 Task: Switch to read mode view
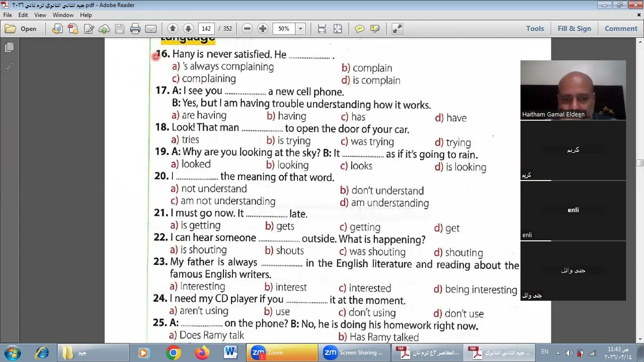coord(397,29)
